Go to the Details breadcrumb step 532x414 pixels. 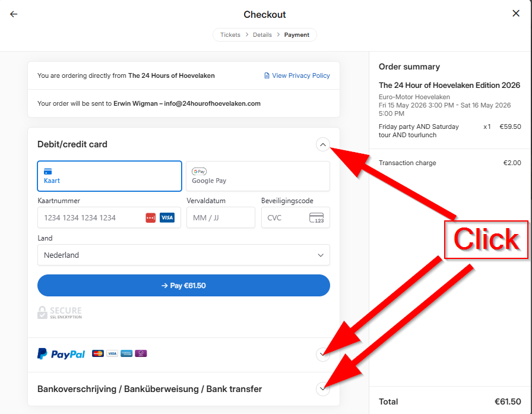pyautogui.click(x=262, y=35)
